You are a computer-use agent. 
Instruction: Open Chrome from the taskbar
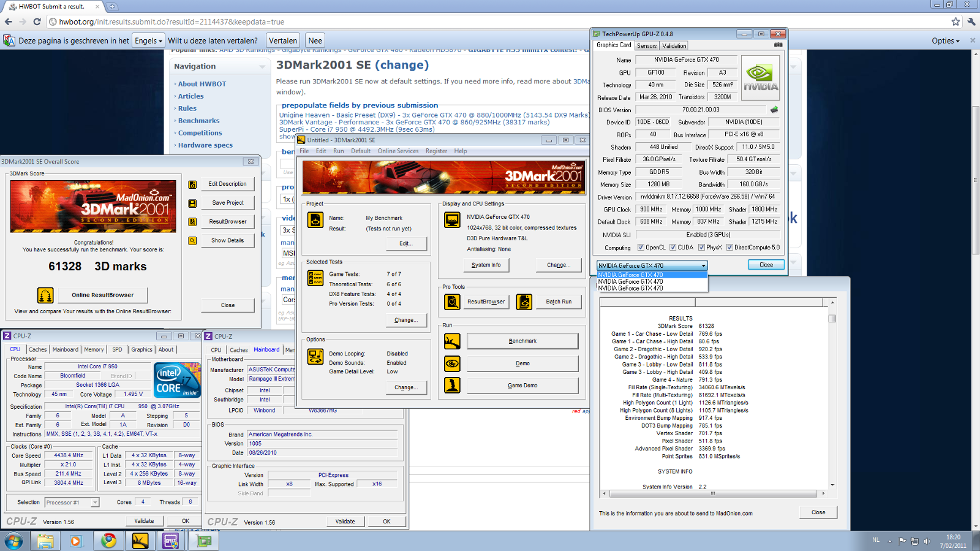[109, 541]
